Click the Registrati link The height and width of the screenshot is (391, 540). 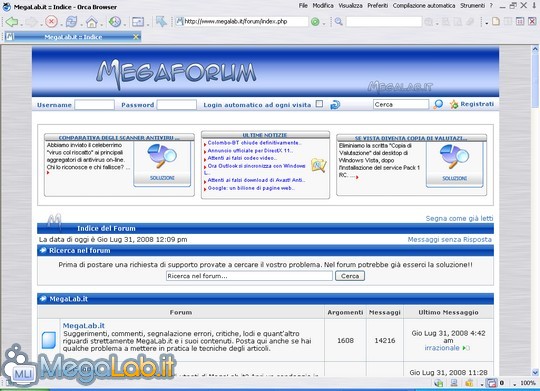tap(477, 104)
